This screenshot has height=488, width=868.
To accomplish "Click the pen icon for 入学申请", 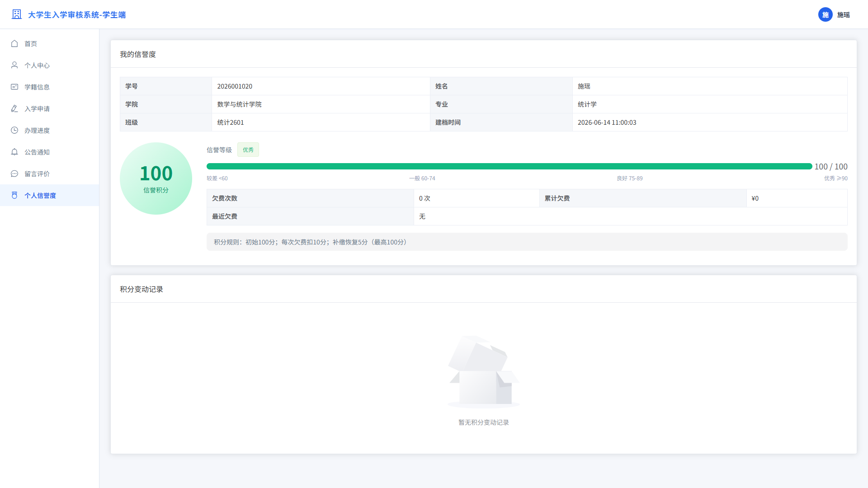I will tap(14, 108).
